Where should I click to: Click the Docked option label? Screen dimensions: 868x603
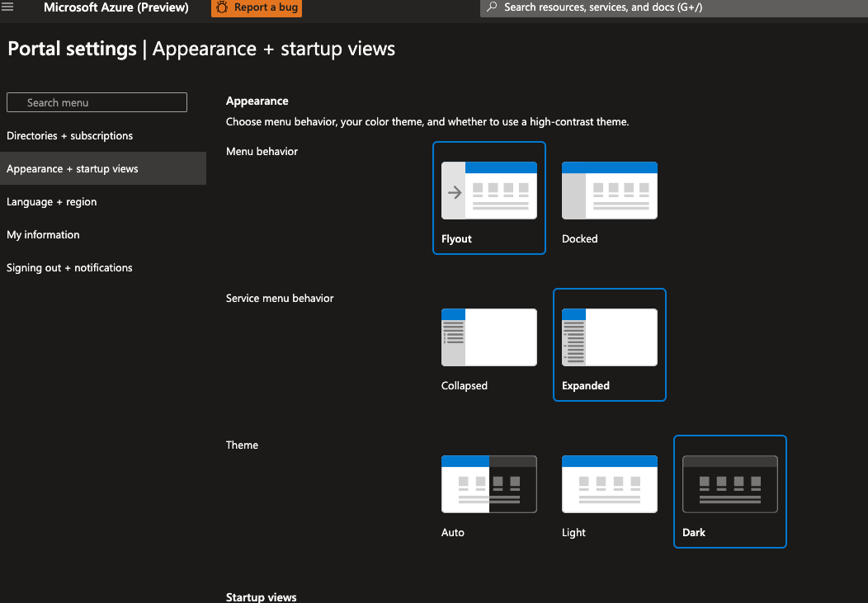(579, 239)
